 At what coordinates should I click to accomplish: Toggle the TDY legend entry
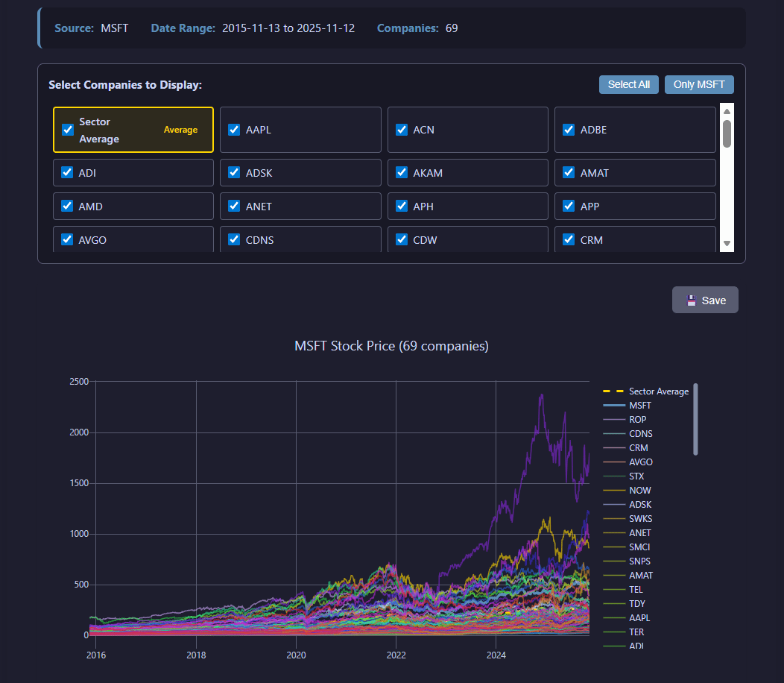pos(625,604)
